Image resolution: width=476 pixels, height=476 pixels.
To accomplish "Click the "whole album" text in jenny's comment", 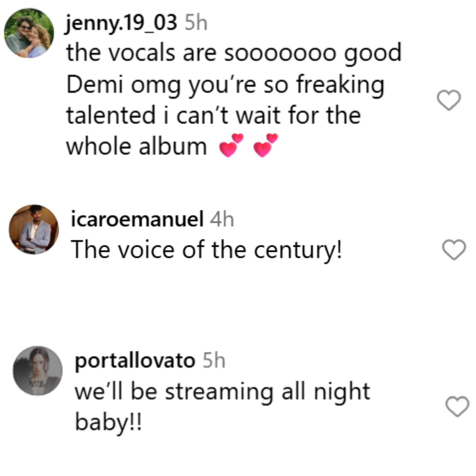I will pyautogui.click(x=137, y=146).
